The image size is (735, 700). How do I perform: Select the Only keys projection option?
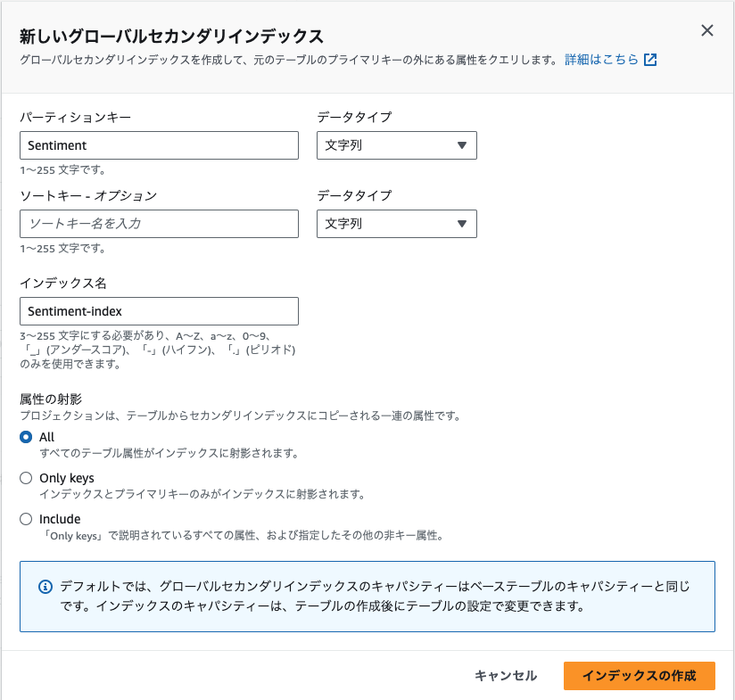(26, 478)
